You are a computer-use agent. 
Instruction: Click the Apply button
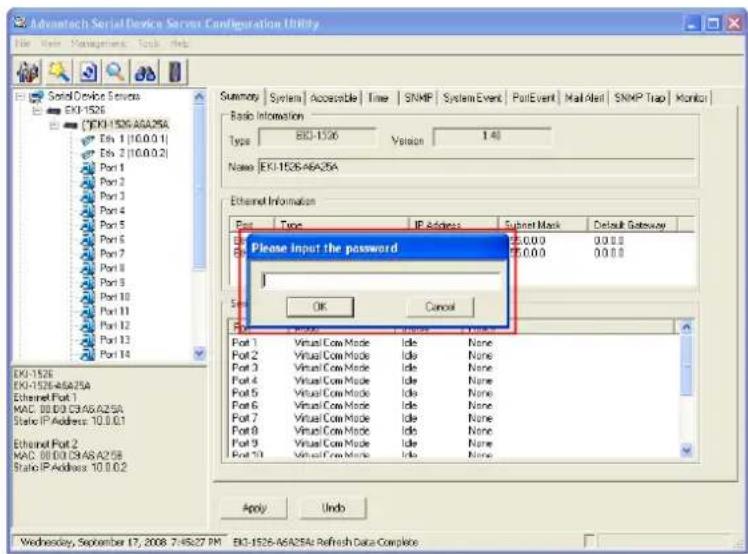point(254,508)
